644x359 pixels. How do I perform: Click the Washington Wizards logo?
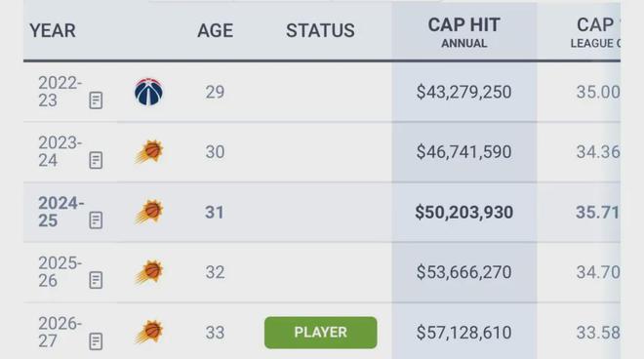click(148, 92)
